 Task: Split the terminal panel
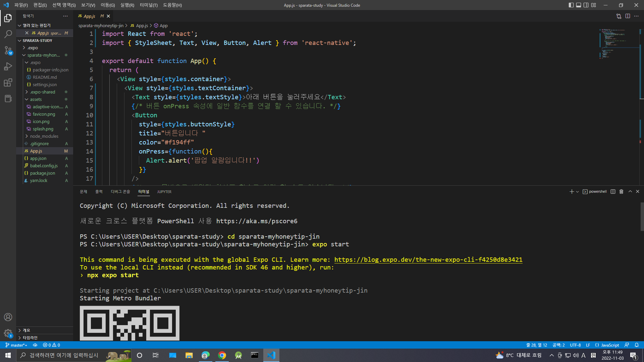coord(613,192)
